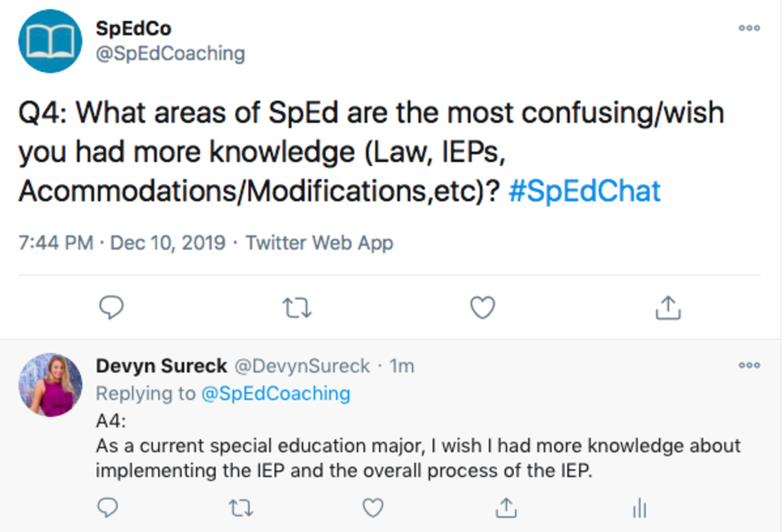Open the 7:44 PM Dec 10, 2019 timestamp
The height and width of the screenshot is (532, 783).
(122, 243)
